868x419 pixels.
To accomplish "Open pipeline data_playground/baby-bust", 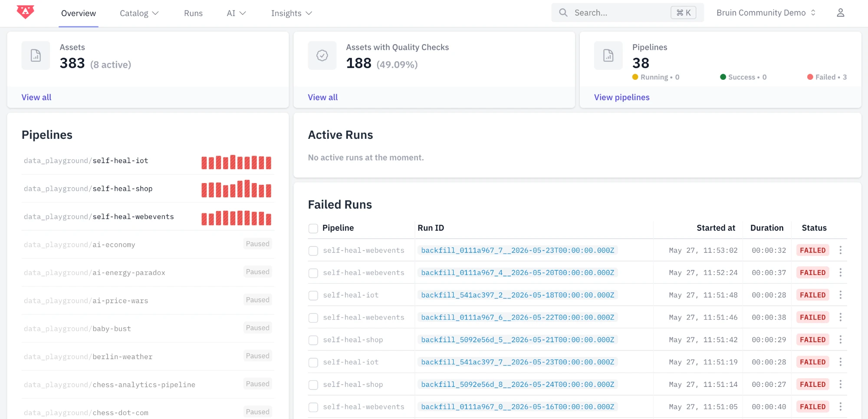I will (x=77, y=329).
